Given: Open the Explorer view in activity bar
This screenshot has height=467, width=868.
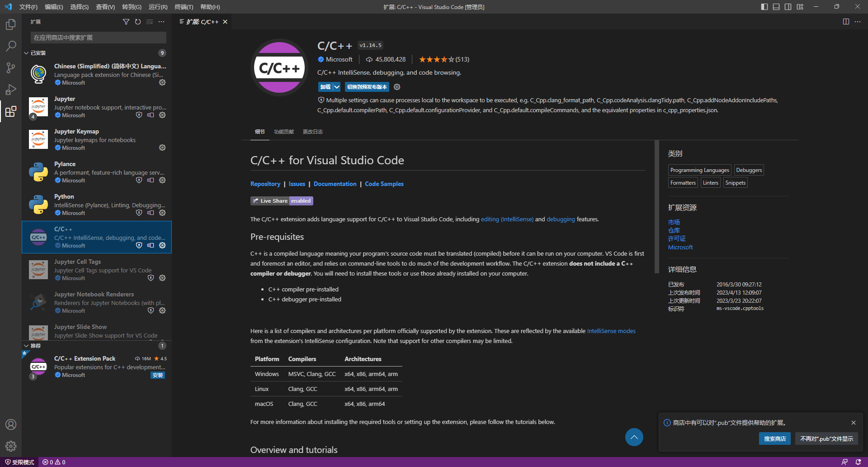Looking at the screenshot, I should point(11,24).
